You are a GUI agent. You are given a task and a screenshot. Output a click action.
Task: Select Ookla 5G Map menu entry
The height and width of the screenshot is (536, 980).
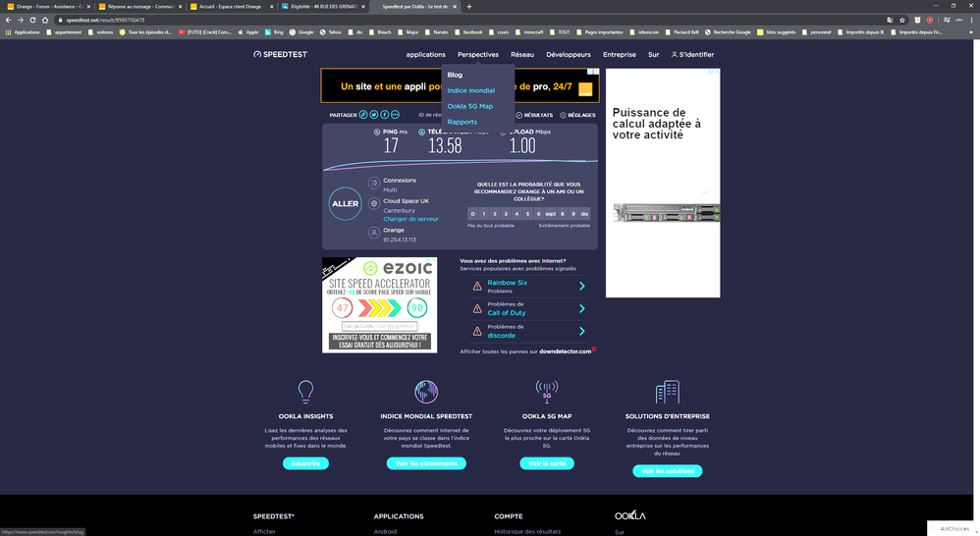point(470,106)
